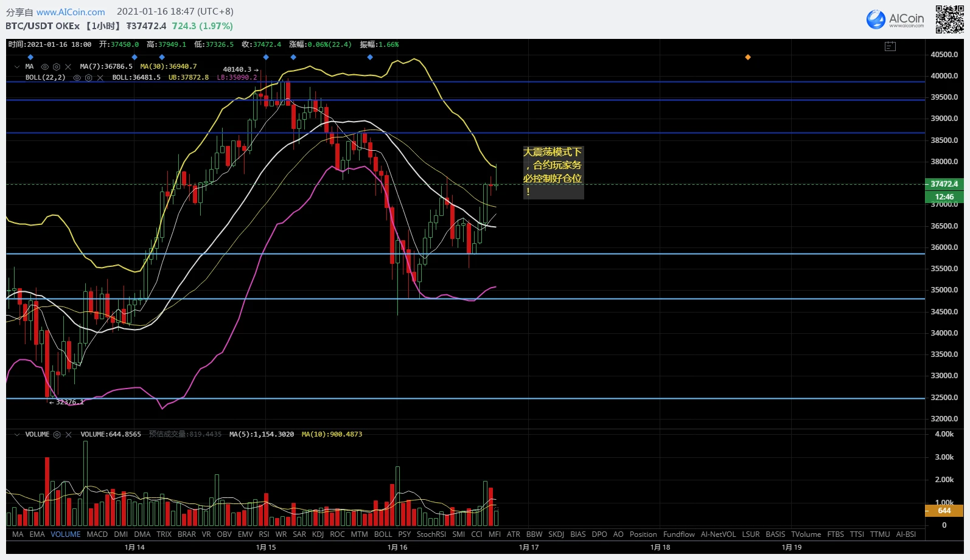Select the TTMU indicator
Viewport: 970px width, 560px height.
(880, 534)
